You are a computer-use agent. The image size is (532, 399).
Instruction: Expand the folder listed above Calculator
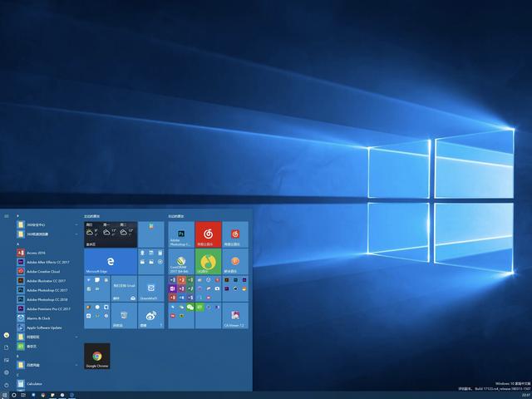(x=46, y=365)
